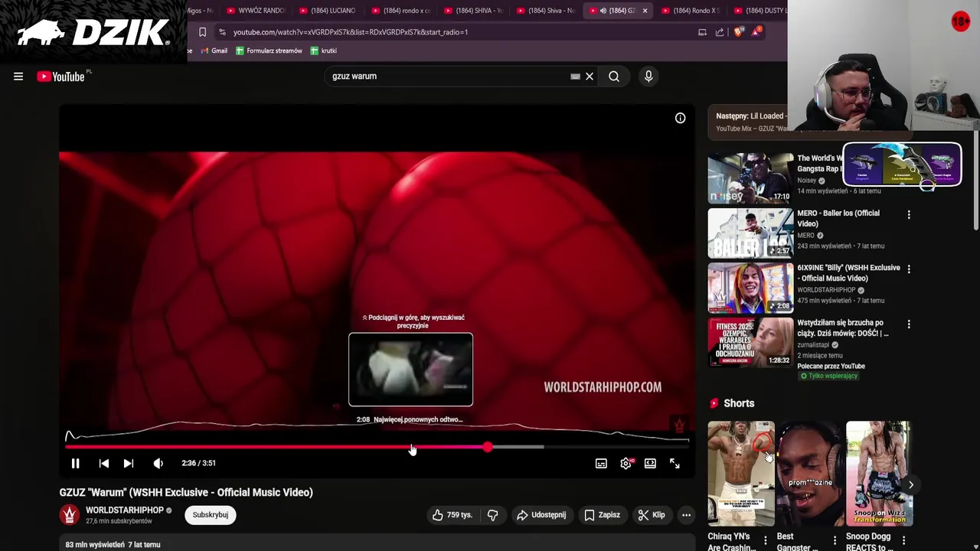Switch to the LUCIANO browser tab
Screen dimensions: 980x551
[328, 11]
